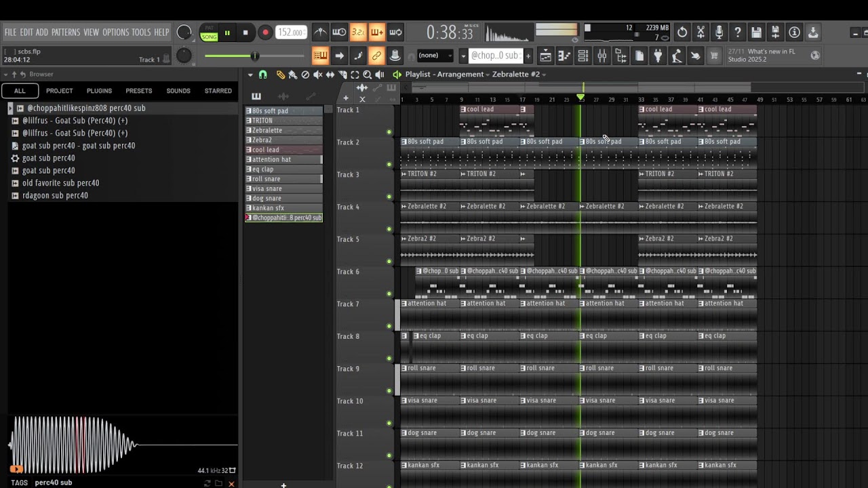868x488 pixels.
Task: Collapse the Browser panel arrow
Action: pos(6,75)
